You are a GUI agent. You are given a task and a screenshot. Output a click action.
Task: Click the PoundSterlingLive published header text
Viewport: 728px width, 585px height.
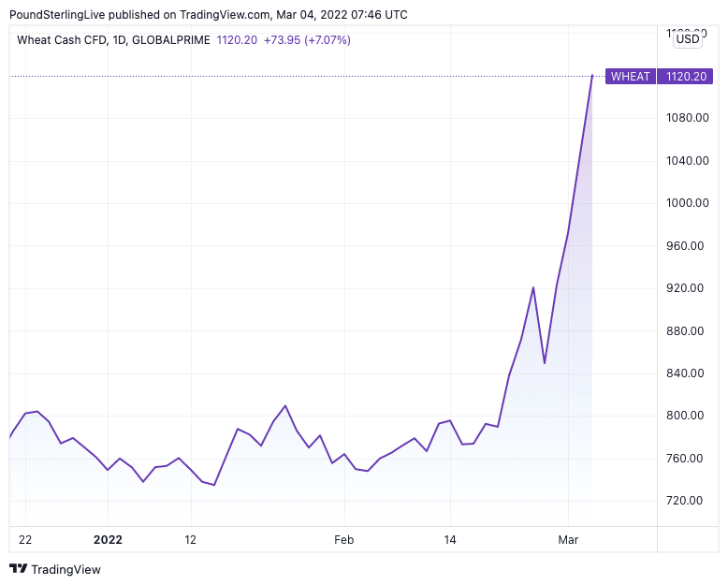click(x=209, y=15)
